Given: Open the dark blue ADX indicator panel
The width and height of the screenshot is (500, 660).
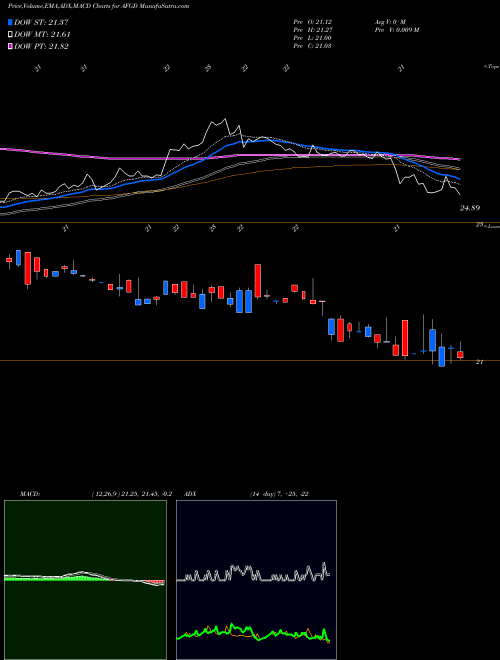Looking at the screenshot, I should pyautogui.click(x=256, y=580).
